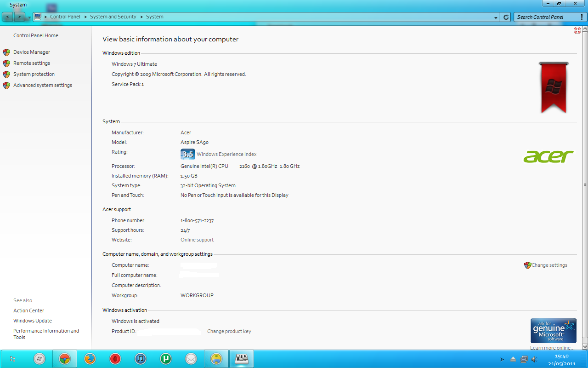Screen dimensions: 588x368
Task: Refresh the current Control Panel page
Action: [x=505, y=17]
